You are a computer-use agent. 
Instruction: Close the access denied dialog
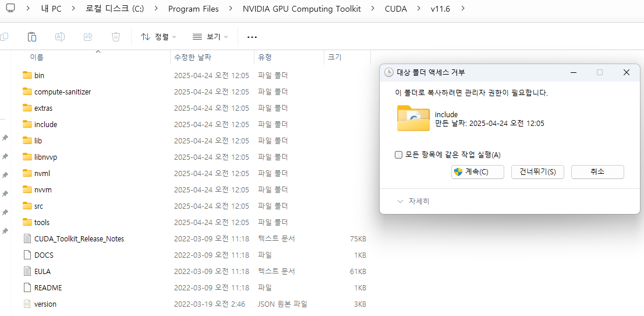point(627,72)
